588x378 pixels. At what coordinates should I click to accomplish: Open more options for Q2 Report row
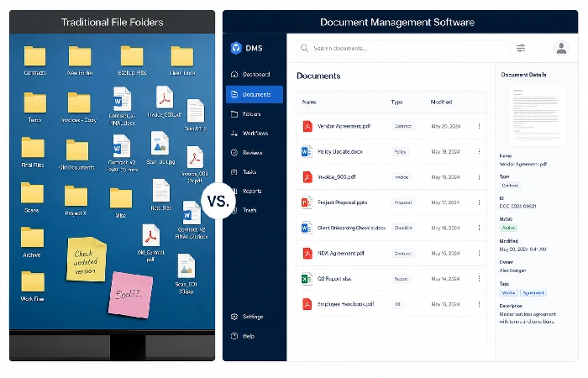(x=479, y=279)
